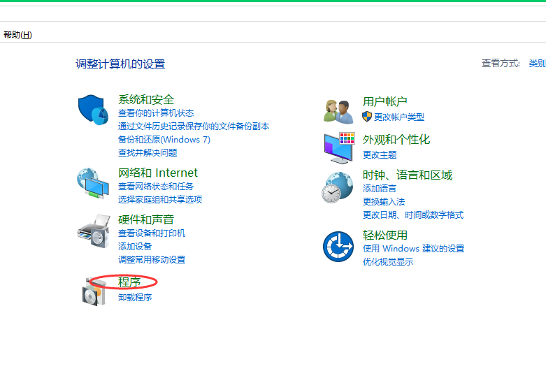Screen dimensions: 546x392
Task: Click 优化视觉显示 link
Action: [388, 262]
